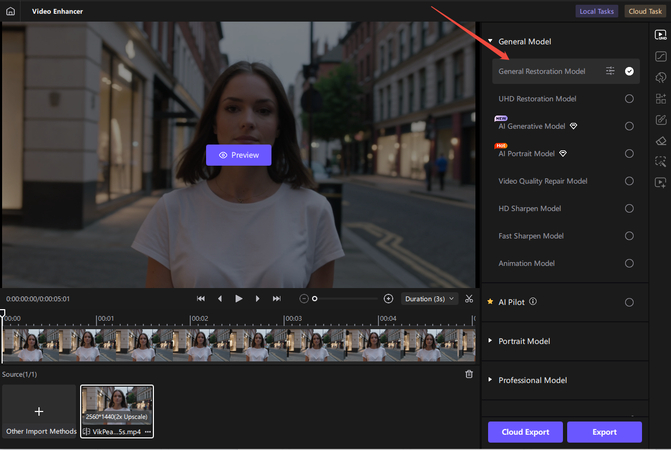Click the Preview button on video

tap(238, 155)
